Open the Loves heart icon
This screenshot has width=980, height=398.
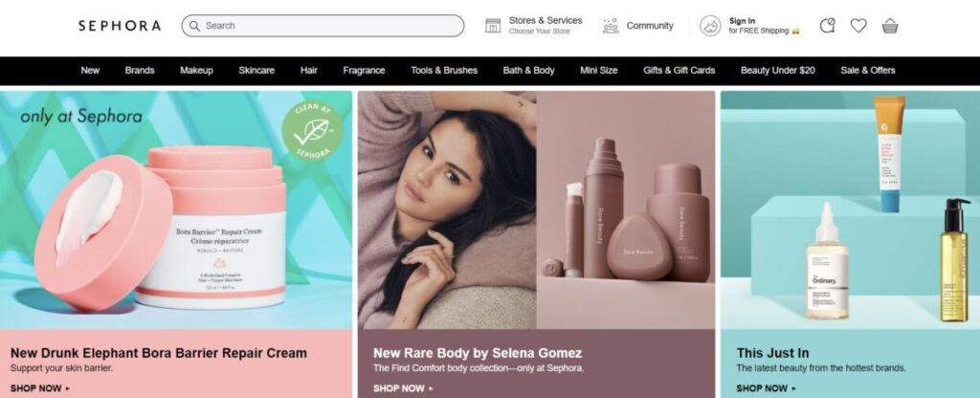coord(858,26)
